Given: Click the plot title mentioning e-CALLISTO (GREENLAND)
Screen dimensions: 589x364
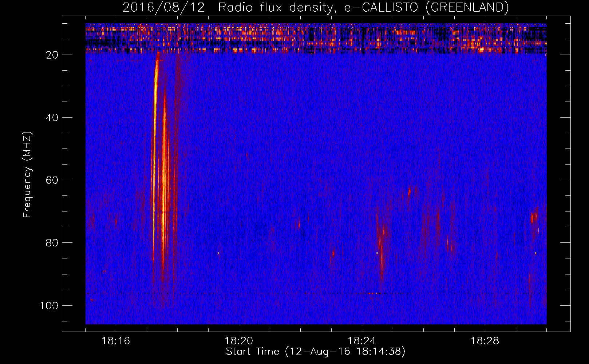Looking at the screenshot, I should point(315,7).
